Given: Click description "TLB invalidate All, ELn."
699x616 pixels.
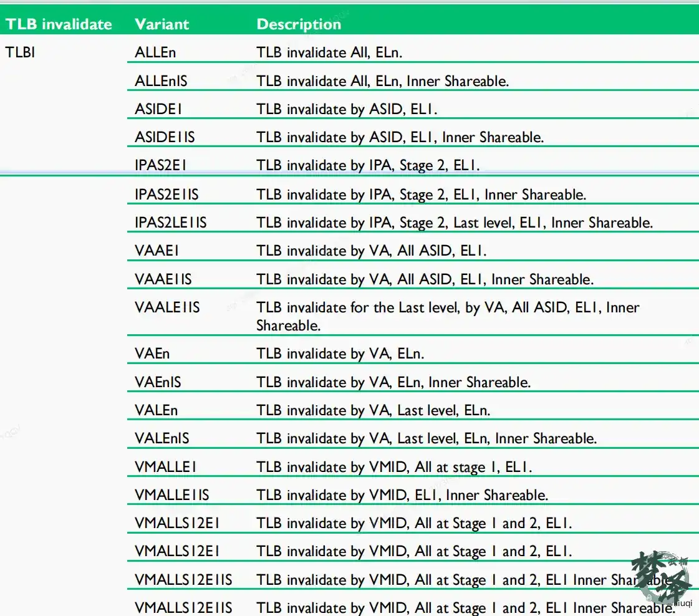Looking at the screenshot, I should 329,52.
